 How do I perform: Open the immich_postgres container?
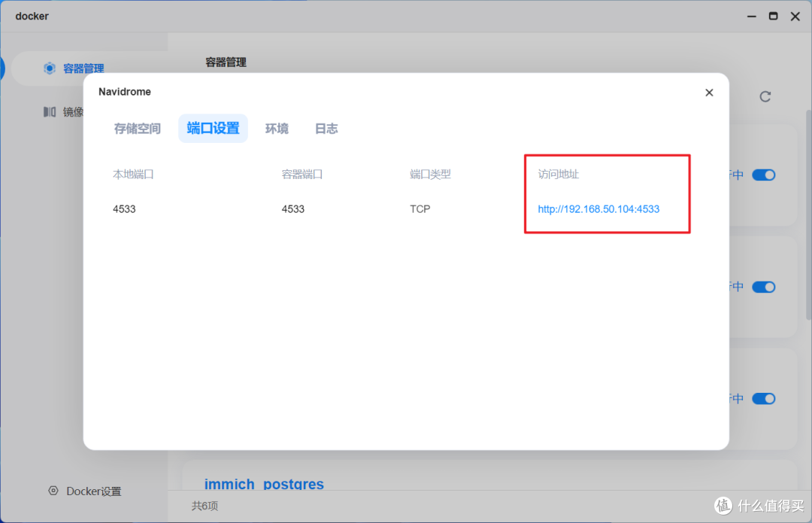tap(264, 484)
